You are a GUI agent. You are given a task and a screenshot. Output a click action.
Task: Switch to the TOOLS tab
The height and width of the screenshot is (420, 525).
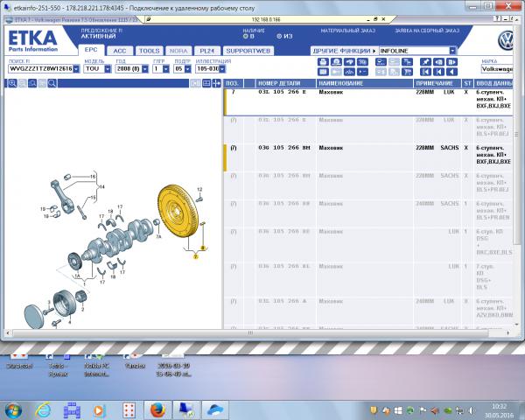pyautogui.click(x=150, y=51)
